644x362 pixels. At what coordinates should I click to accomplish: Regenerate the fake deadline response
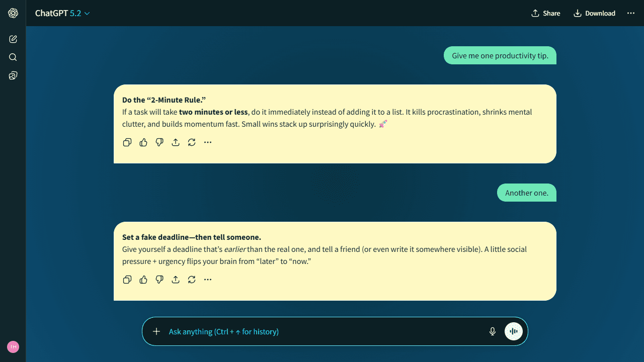(x=192, y=280)
